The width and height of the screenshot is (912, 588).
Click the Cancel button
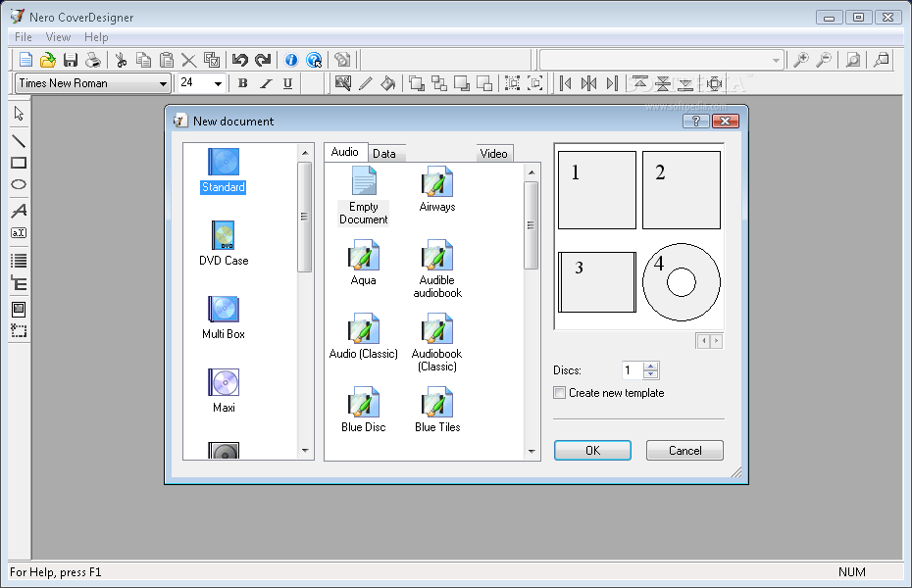(684, 450)
